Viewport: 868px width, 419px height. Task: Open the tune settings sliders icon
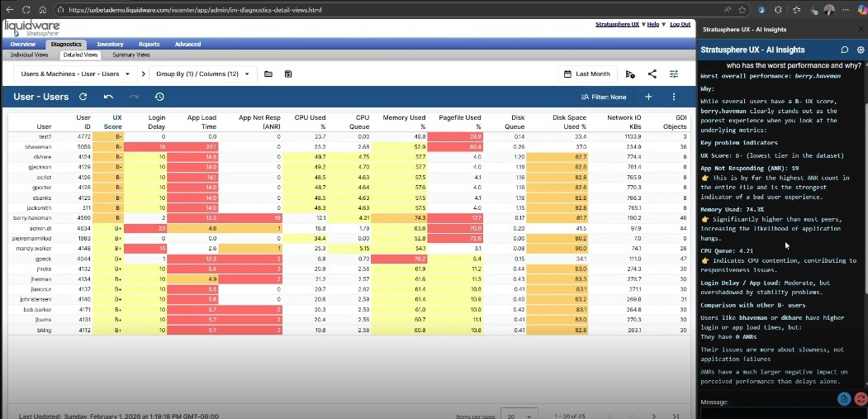pos(674,74)
